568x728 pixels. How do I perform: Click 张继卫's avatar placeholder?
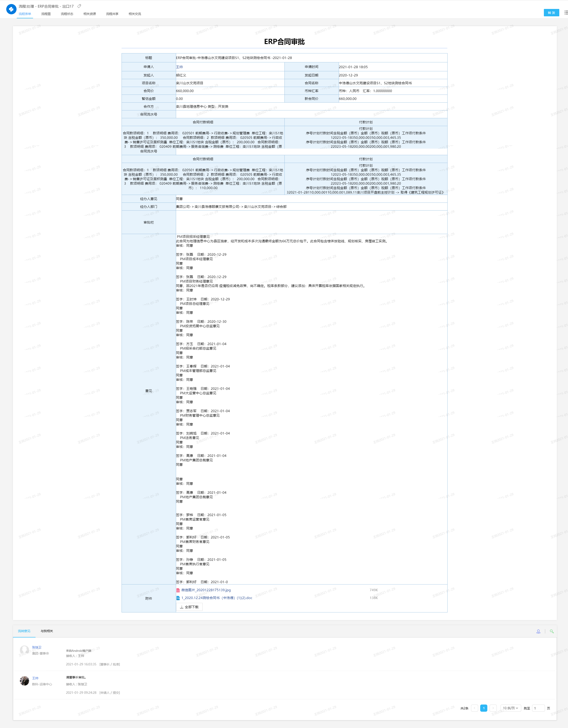pos(24,650)
